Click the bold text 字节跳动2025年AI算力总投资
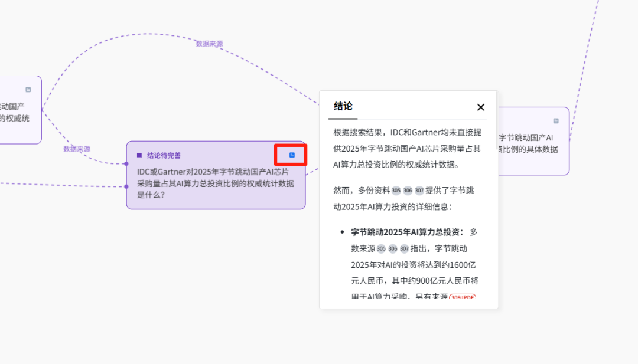The height and width of the screenshot is (364, 638). [x=407, y=232]
